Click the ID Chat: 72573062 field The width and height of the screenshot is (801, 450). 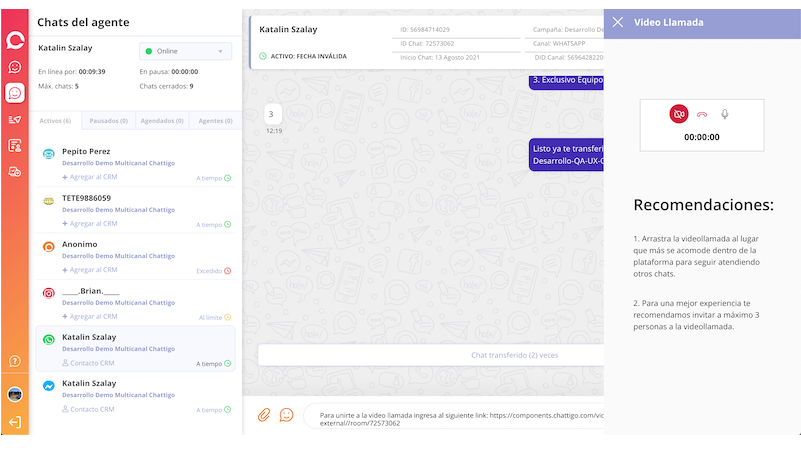point(427,43)
